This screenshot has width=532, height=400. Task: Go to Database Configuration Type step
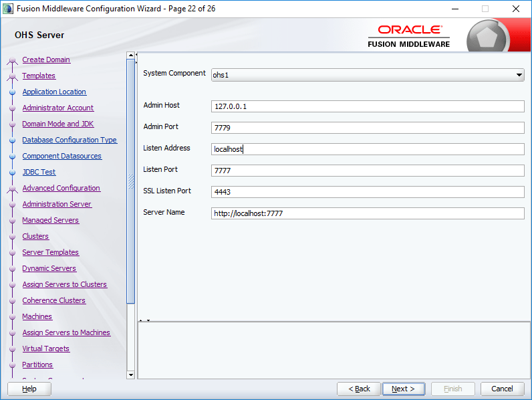point(70,140)
